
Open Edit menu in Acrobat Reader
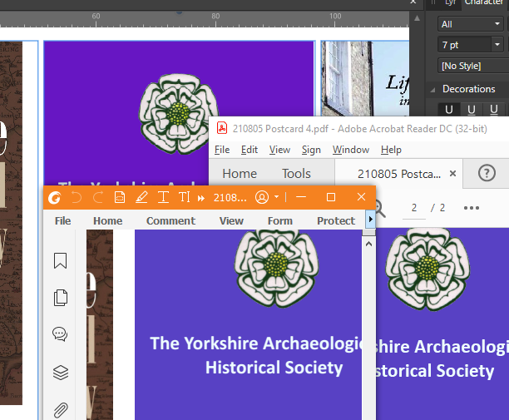pyautogui.click(x=250, y=150)
